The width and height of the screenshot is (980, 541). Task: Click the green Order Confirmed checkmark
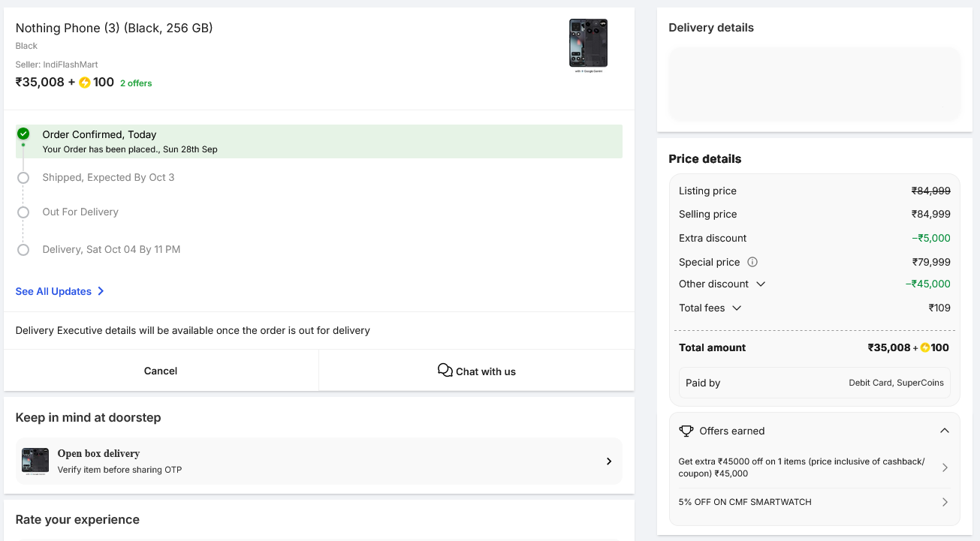(23, 133)
